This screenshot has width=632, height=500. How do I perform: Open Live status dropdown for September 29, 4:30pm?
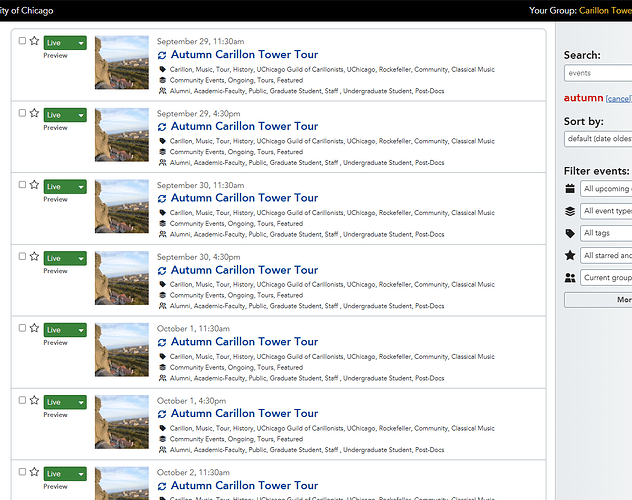(65, 115)
